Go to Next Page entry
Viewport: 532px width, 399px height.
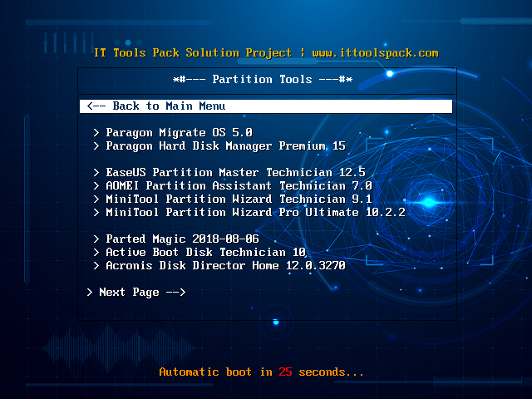coord(136,292)
